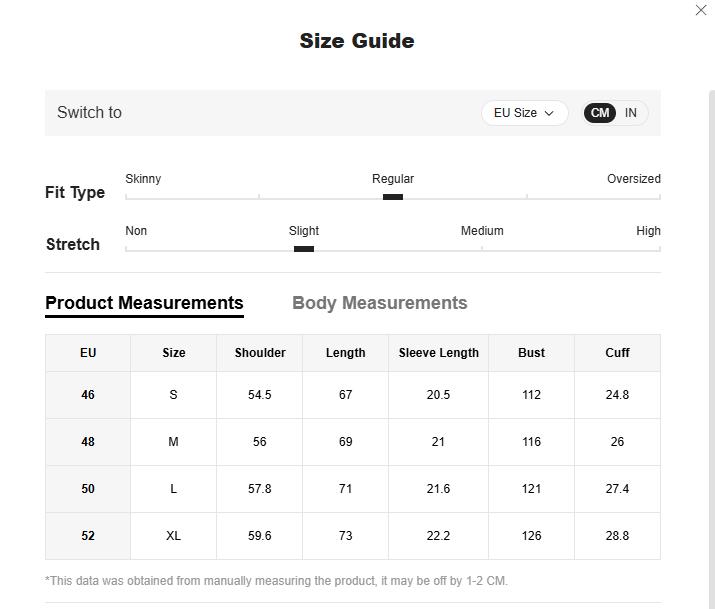The width and height of the screenshot is (715, 609).
Task: Click the Shoulder column header
Action: coord(260,353)
